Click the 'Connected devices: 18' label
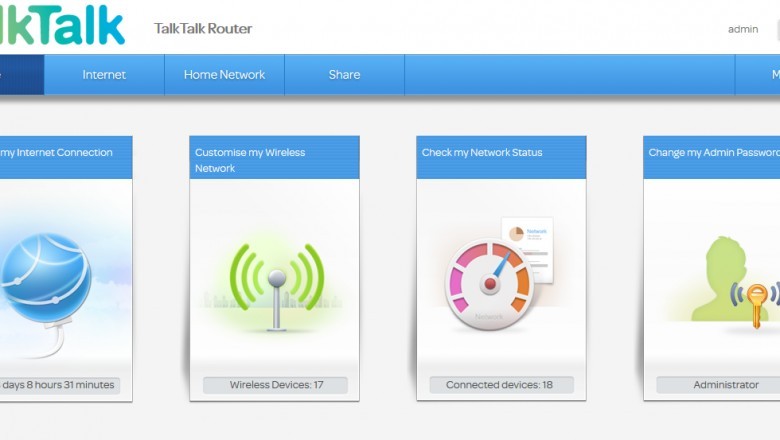Viewport: 780px width, 440px height. click(501, 385)
